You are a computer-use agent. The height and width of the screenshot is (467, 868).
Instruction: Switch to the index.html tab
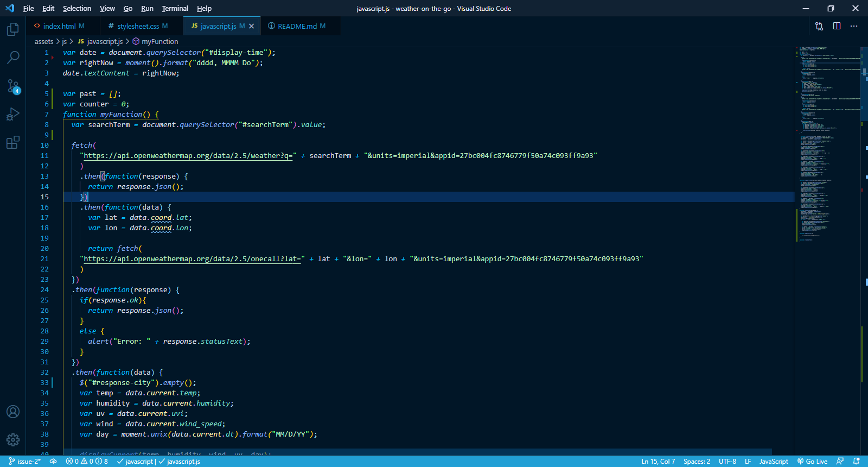59,26
